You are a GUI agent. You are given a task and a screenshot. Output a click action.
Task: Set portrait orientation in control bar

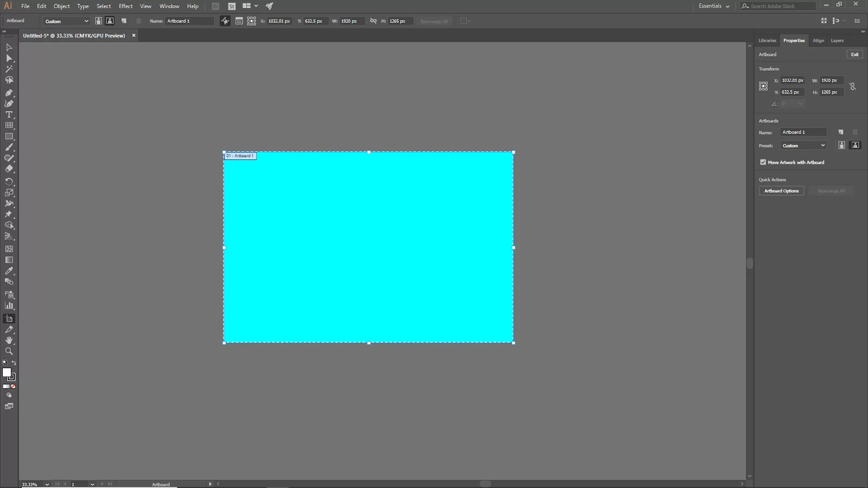98,21
